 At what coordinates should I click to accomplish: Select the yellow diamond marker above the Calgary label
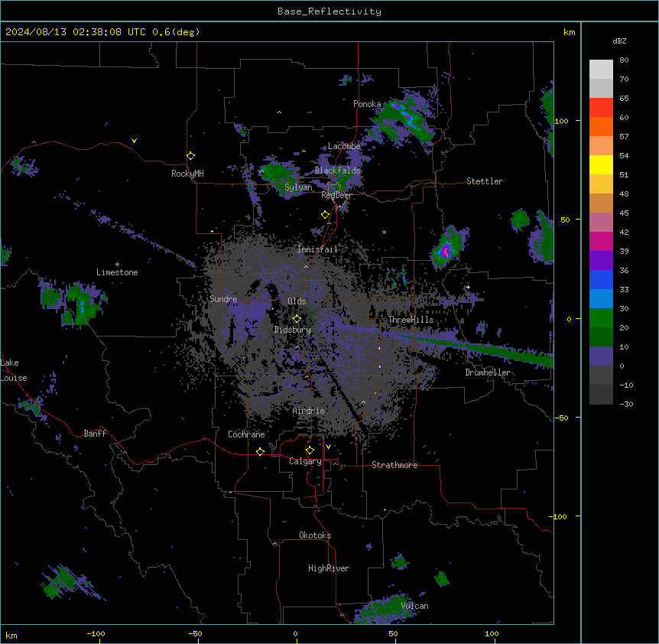(310, 450)
